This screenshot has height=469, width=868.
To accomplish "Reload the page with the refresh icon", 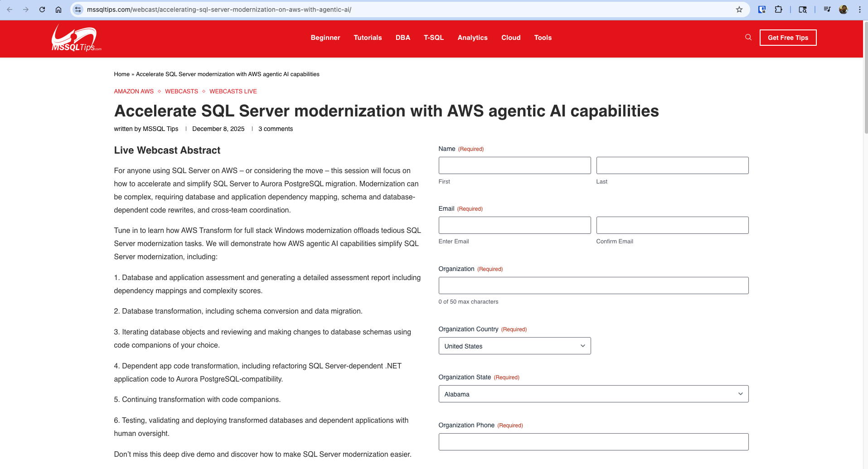I will click(42, 10).
